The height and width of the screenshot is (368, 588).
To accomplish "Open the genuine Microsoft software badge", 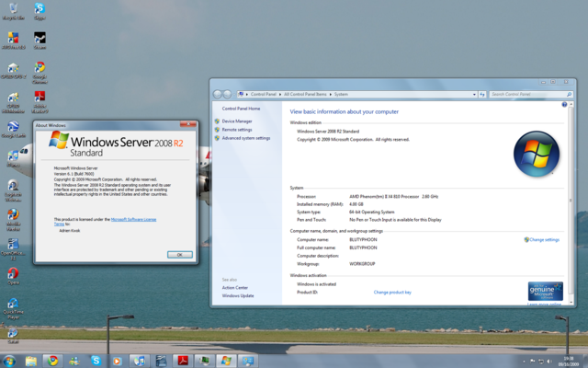I will point(545,291).
